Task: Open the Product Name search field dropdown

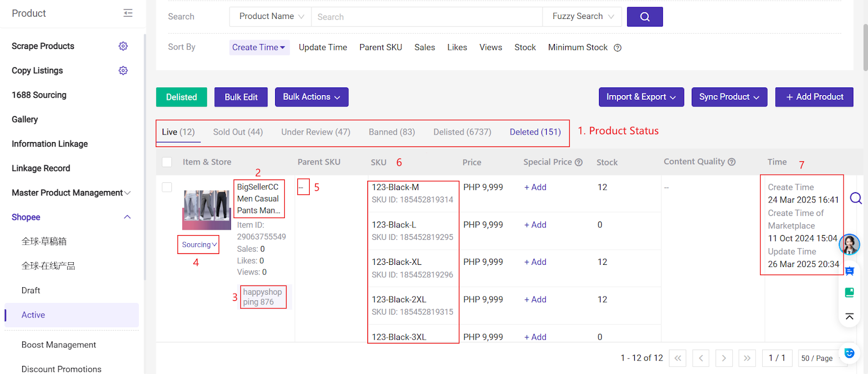Action: (271, 17)
